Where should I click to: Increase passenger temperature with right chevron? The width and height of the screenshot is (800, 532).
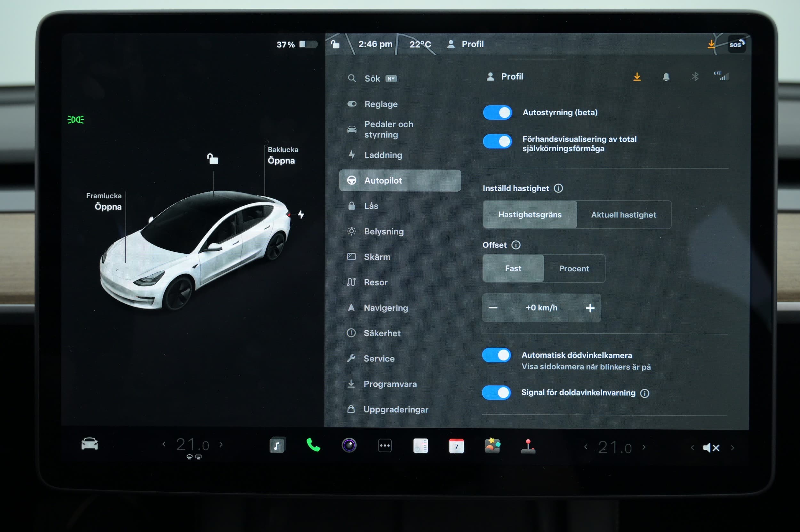point(644,447)
